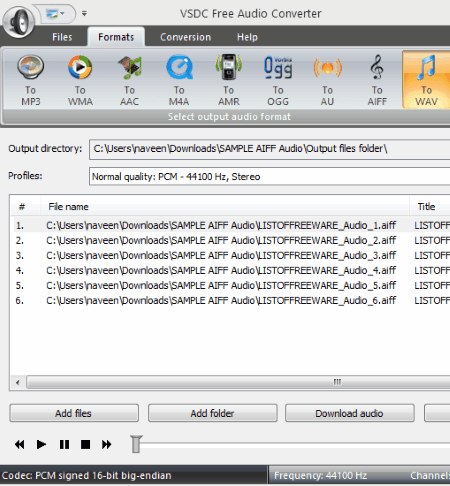Open the quick access toolbar picture dropdown
This screenshot has width=450, height=486.
point(56,14)
